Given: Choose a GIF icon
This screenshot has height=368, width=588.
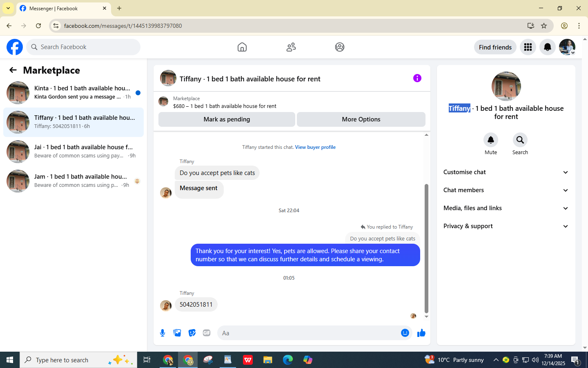Looking at the screenshot, I should pos(207,333).
